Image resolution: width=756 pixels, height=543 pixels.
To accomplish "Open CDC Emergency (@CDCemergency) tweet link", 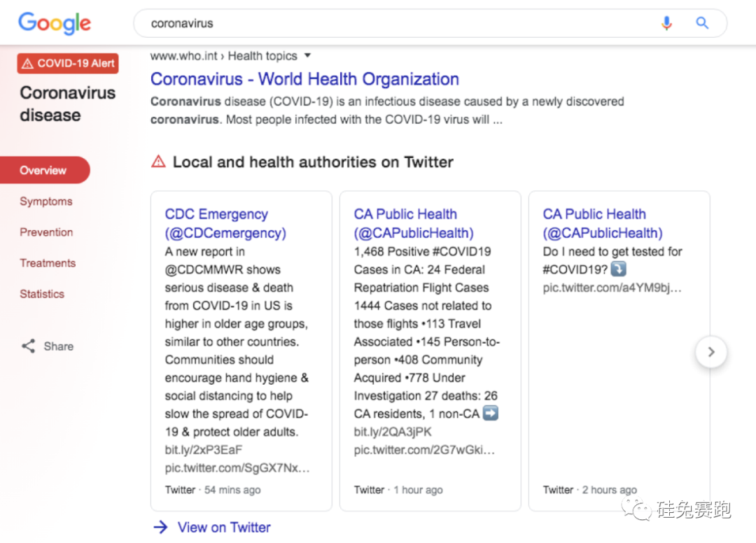I will click(225, 224).
